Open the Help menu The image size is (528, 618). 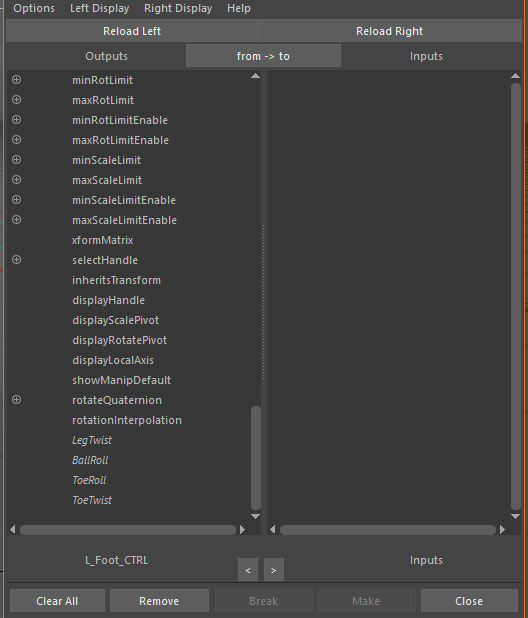239,8
